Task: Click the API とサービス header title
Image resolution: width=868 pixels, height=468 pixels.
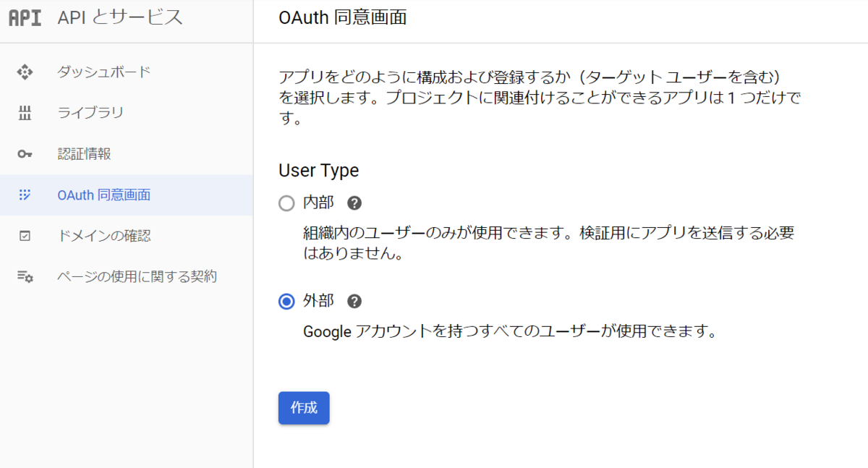Action: coord(120,18)
